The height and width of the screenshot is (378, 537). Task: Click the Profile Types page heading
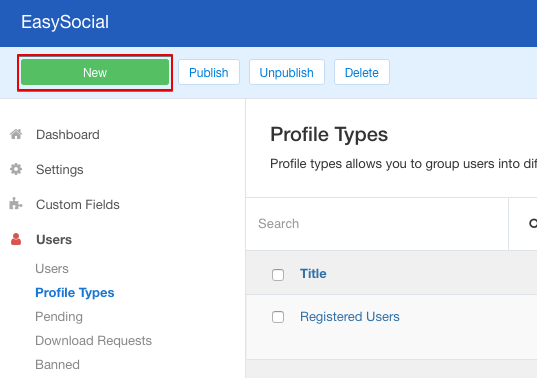pyautogui.click(x=329, y=134)
